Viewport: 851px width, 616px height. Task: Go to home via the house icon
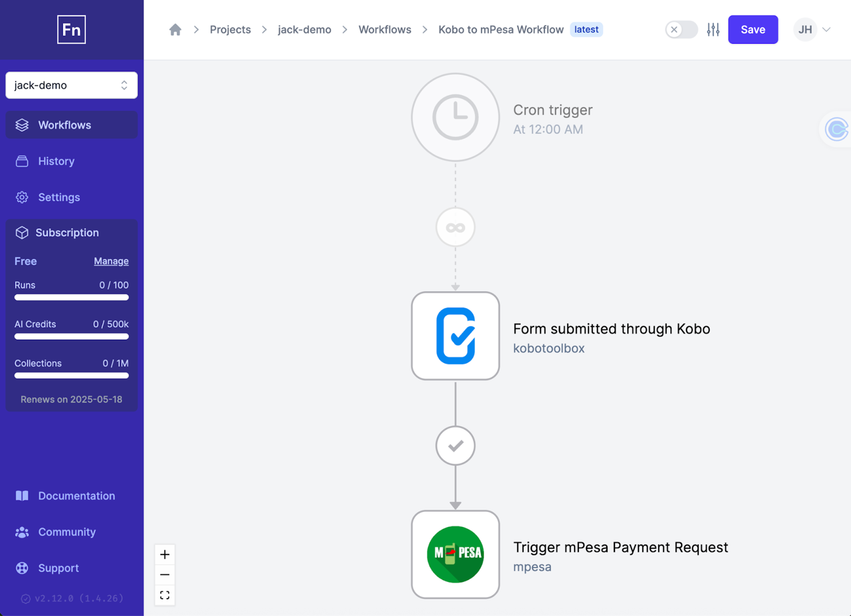(175, 30)
